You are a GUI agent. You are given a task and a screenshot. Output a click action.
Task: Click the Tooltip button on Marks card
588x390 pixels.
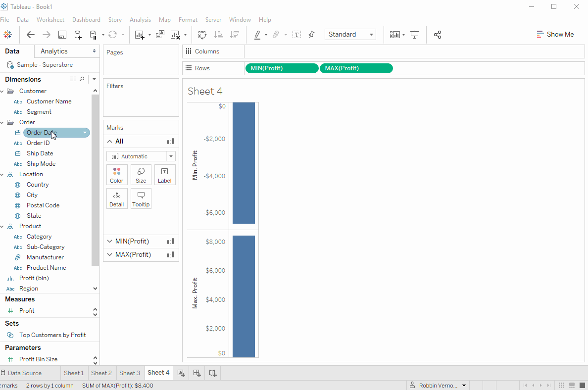[x=141, y=198]
